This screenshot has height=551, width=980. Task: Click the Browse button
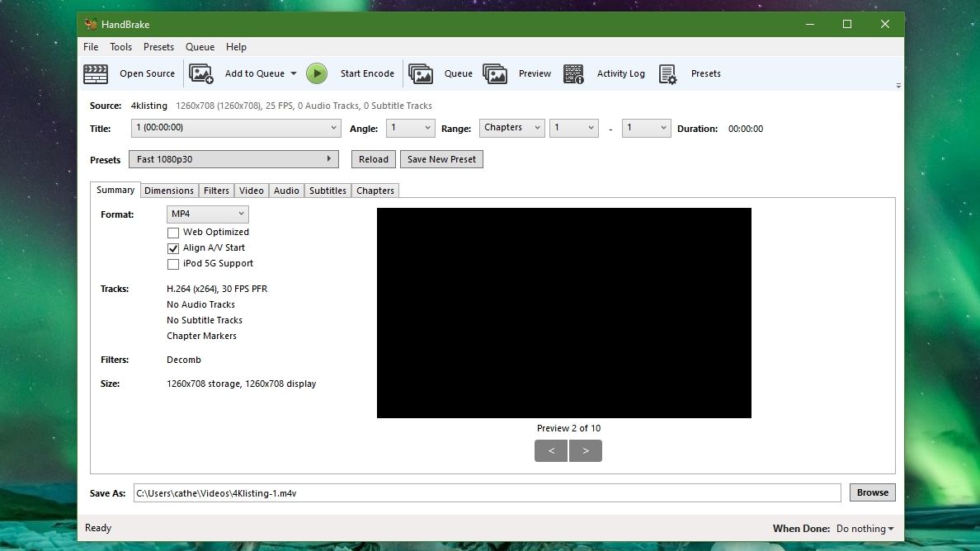(873, 492)
